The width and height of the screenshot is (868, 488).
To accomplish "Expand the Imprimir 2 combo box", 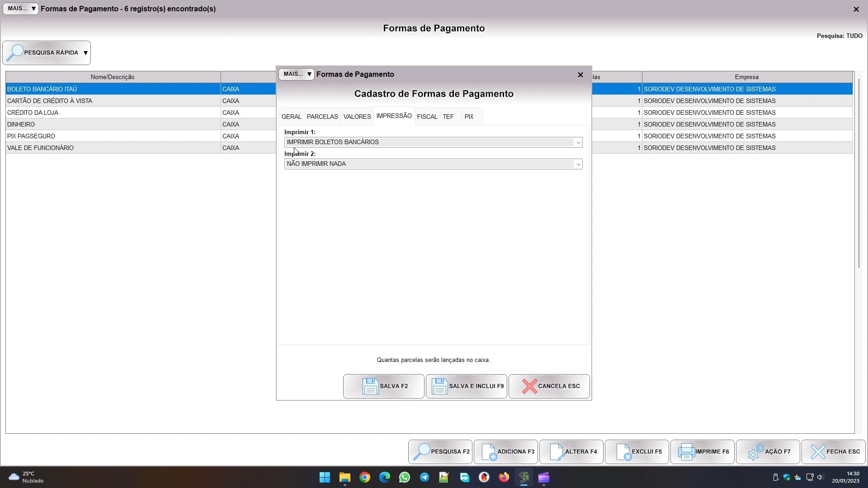I will click(578, 164).
